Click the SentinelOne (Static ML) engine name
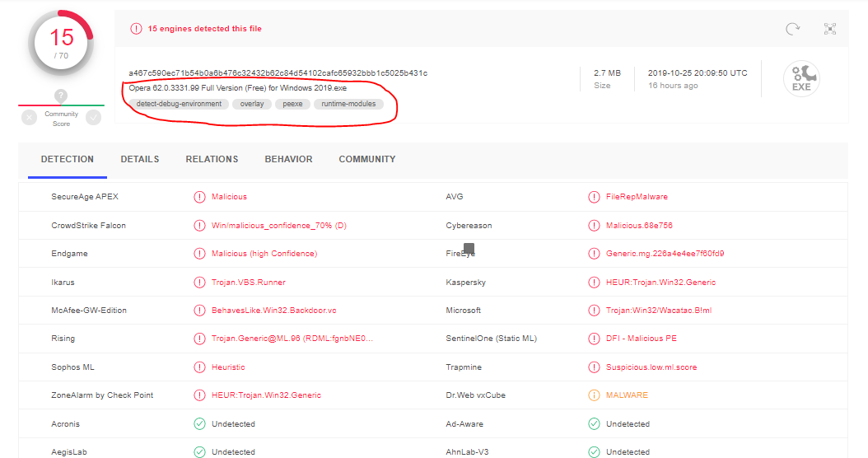 coord(492,339)
